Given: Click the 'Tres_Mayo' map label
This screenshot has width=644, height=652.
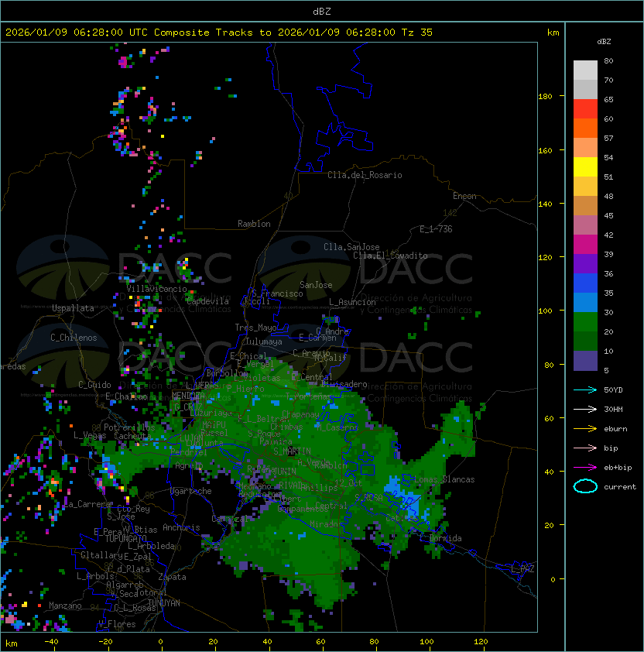Looking at the screenshot, I should 255,328.
